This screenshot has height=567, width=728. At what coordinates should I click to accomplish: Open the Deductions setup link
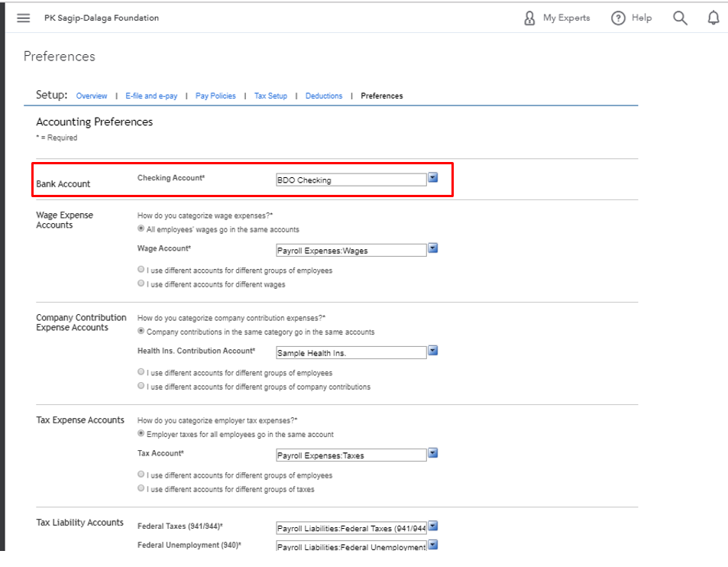point(324,96)
